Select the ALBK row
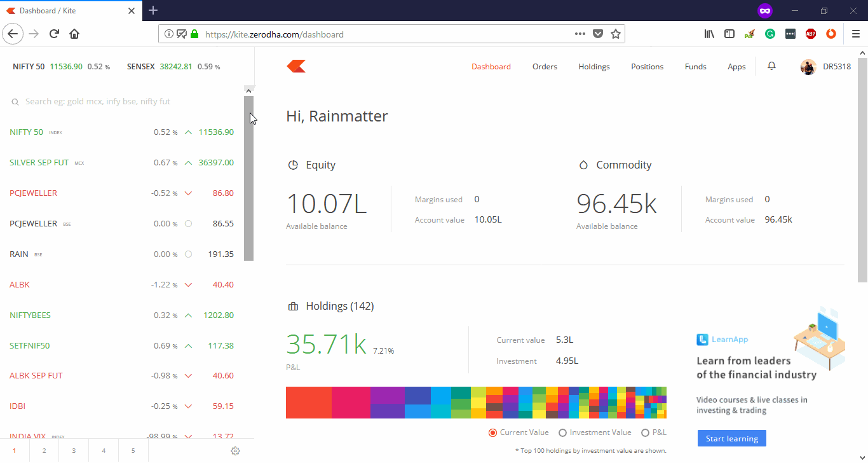This screenshot has height=463, width=868. [122, 284]
